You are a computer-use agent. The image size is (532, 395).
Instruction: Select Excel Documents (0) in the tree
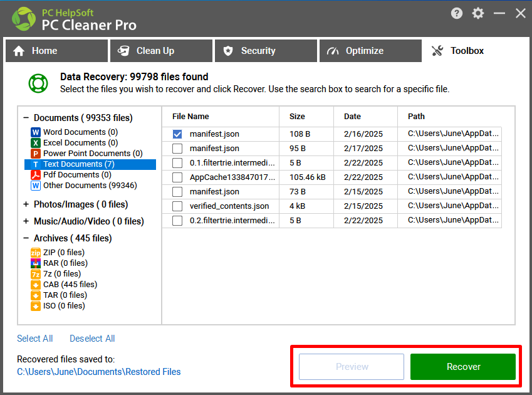(81, 143)
